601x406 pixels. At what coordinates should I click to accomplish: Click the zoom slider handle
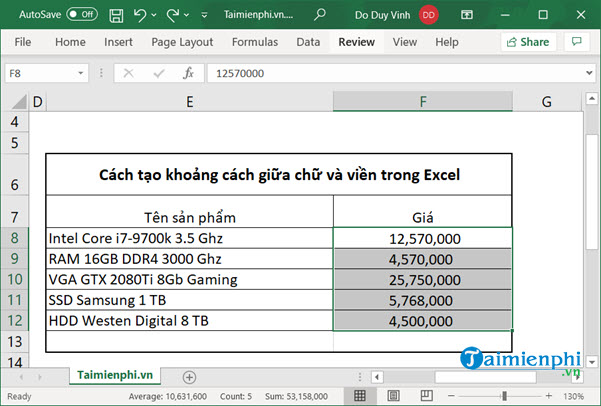click(504, 396)
